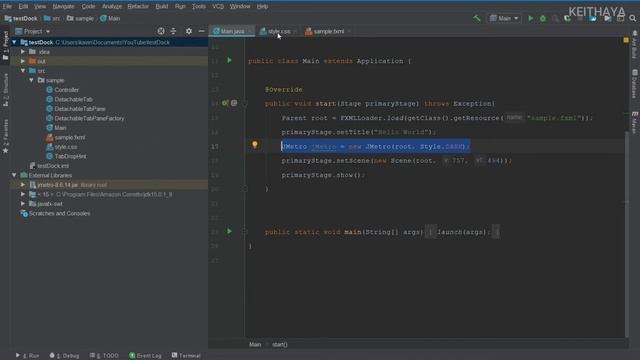
Task: Switch to the style.css editor tab
Action: [x=279, y=31]
